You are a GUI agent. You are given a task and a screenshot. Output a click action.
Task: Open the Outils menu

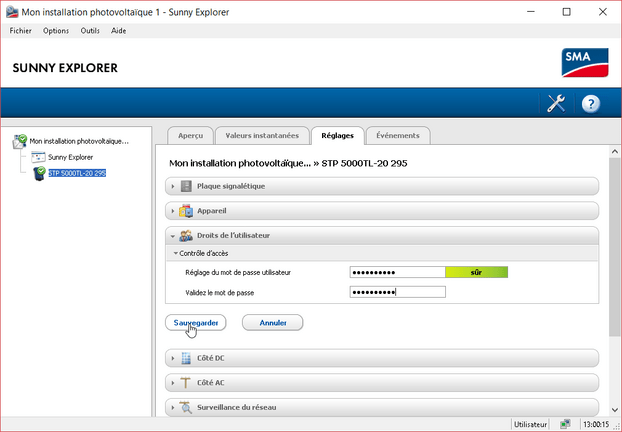tap(90, 31)
